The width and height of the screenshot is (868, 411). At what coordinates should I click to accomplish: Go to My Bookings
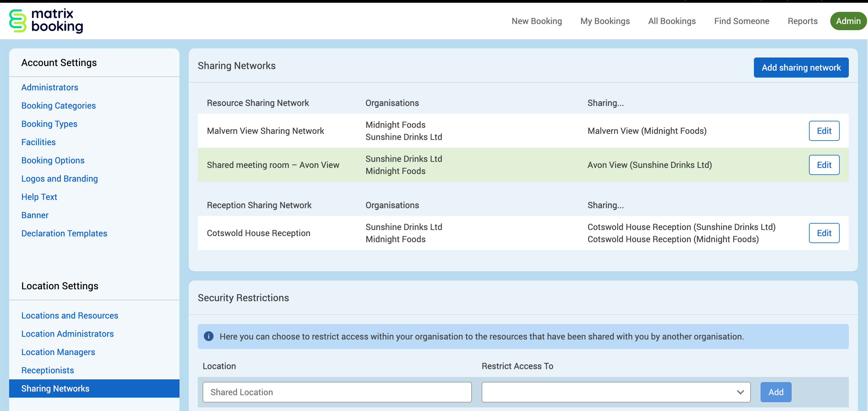click(x=605, y=21)
